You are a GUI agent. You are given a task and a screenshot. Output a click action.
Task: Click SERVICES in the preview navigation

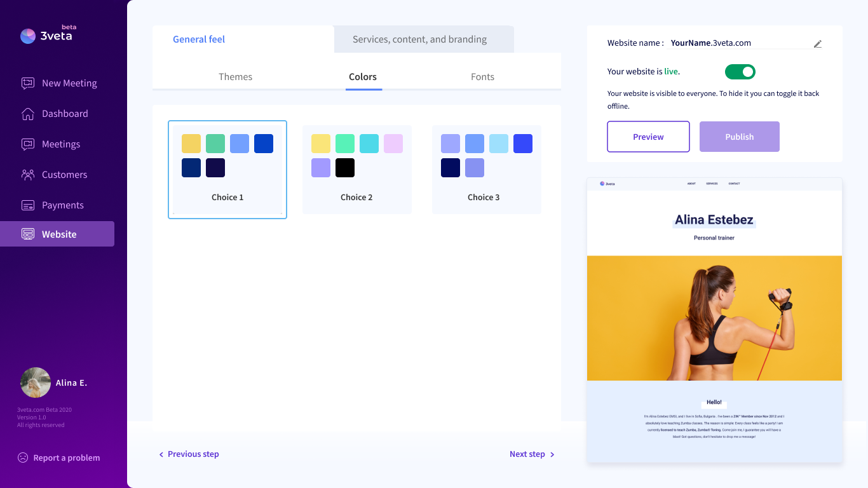[x=712, y=184]
